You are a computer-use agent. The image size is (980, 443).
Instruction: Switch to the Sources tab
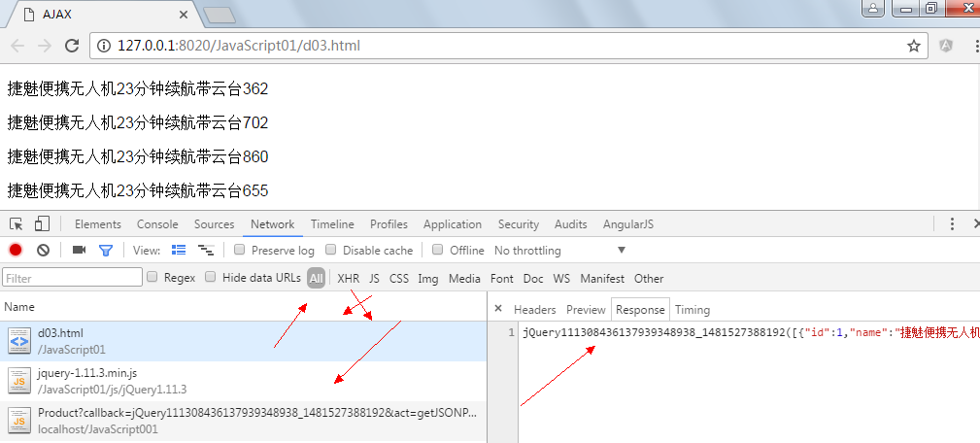(214, 223)
